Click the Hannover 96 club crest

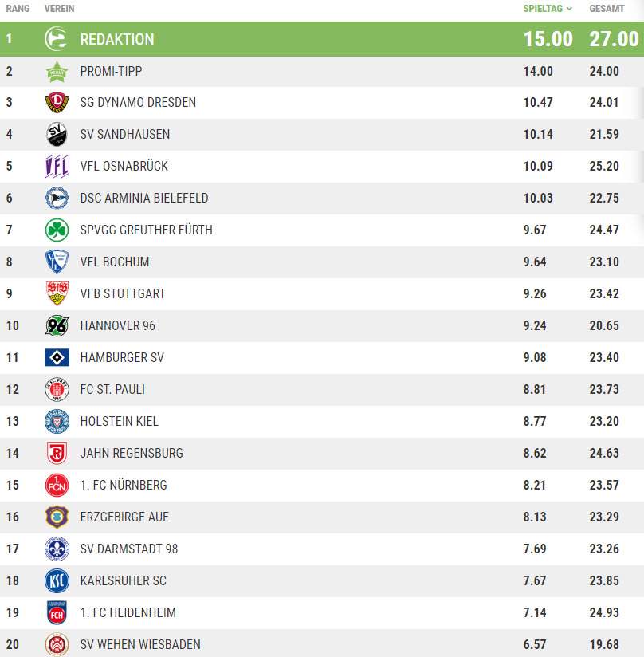57,325
